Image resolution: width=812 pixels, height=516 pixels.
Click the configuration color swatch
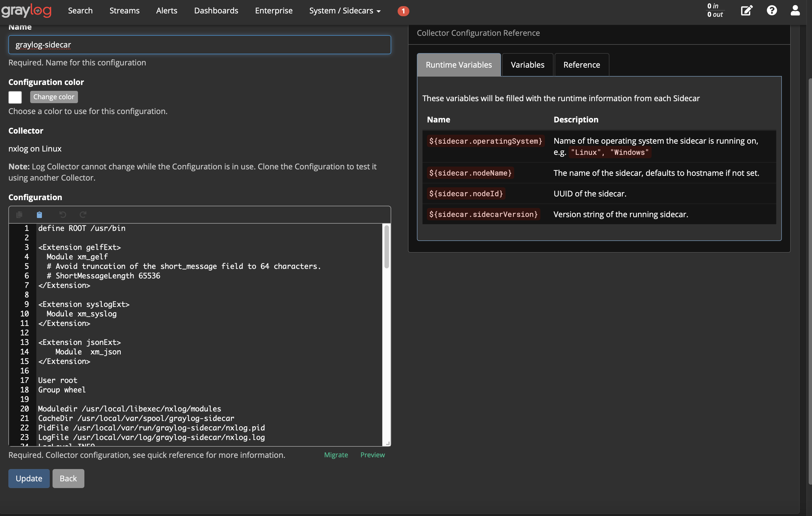(x=15, y=97)
